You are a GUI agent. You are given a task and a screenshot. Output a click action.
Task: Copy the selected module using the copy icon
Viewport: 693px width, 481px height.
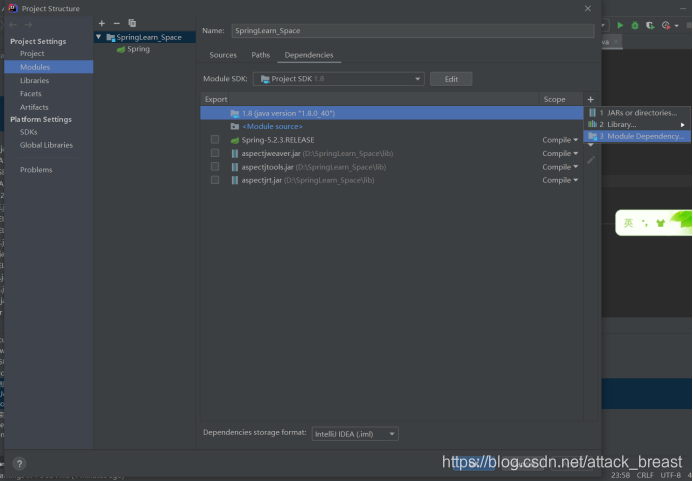pos(132,23)
